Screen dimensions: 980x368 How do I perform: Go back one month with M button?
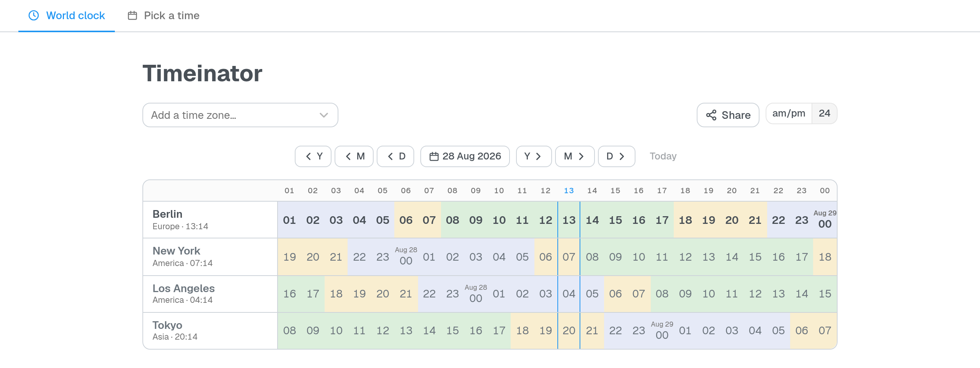(x=354, y=156)
